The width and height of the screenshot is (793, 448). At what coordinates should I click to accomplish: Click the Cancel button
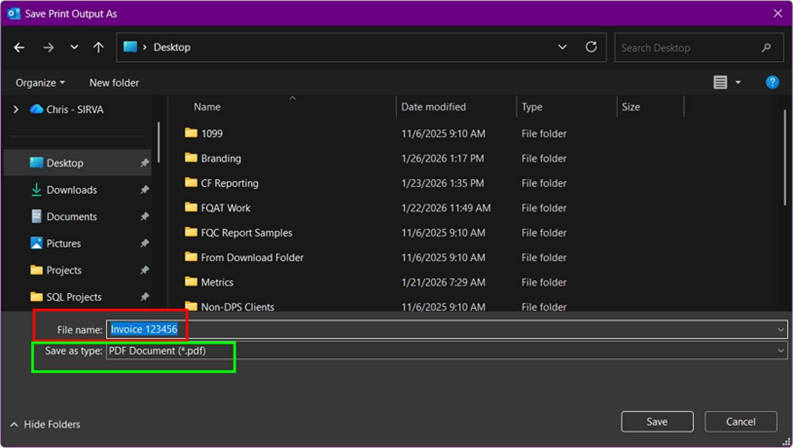740,421
